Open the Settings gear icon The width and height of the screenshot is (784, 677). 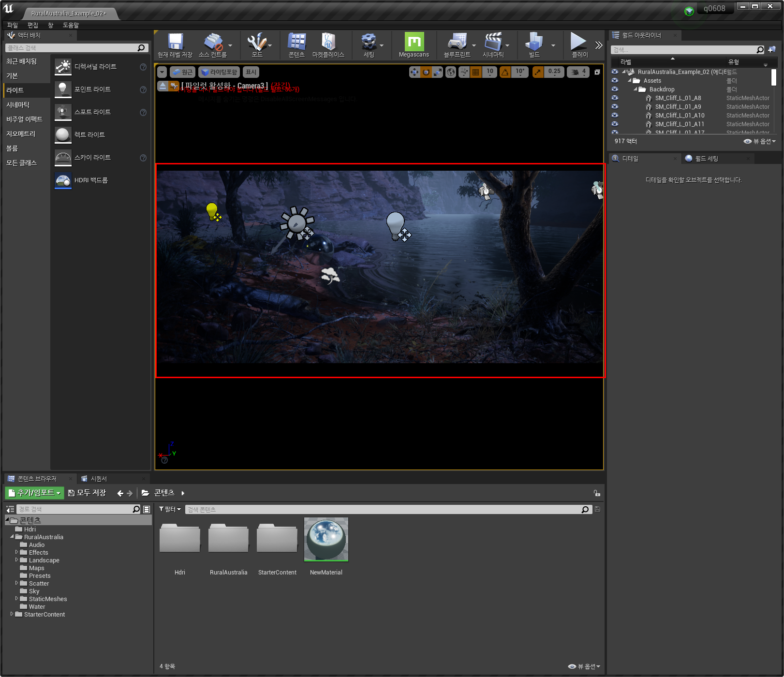(369, 43)
